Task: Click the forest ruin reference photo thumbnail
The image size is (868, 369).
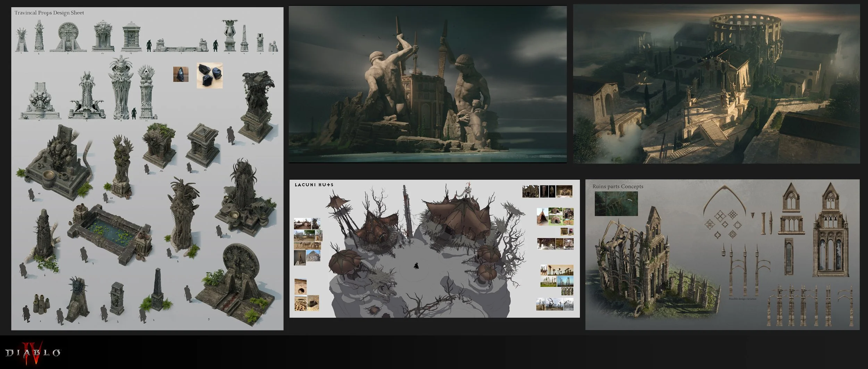Action: coord(616,204)
